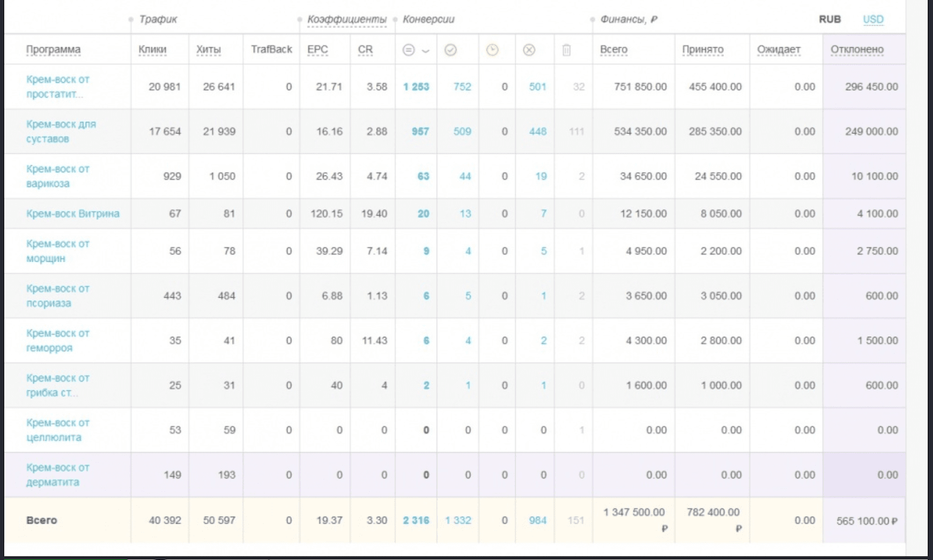Sort by Клики column header

point(152,50)
